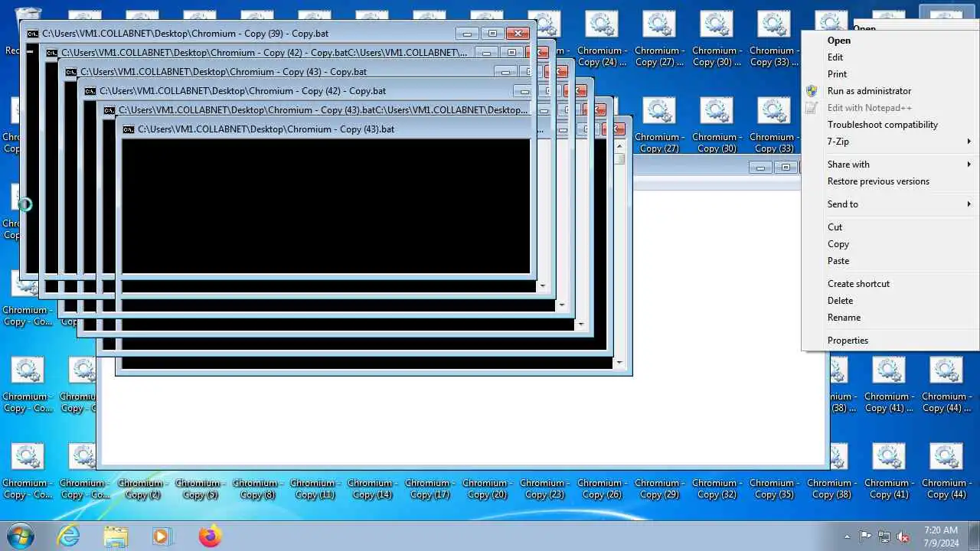Choose Open in the context menu
This screenshot has height=551, width=980.
pos(839,41)
